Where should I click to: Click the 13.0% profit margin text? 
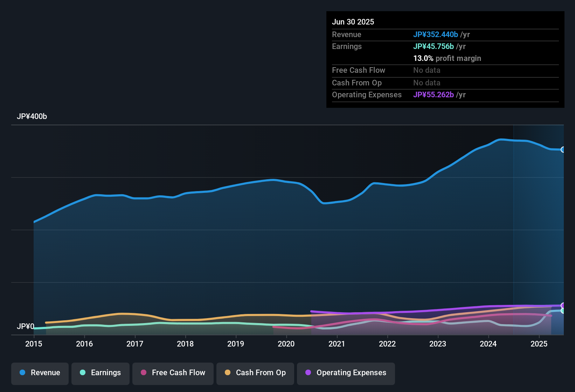(x=447, y=58)
